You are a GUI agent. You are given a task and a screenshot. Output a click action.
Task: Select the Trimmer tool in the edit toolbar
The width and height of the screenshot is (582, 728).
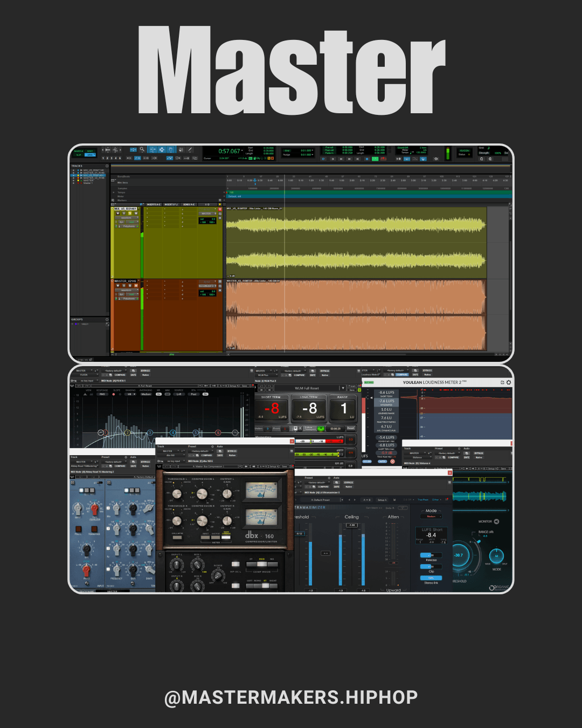pyautogui.click(x=153, y=149)
